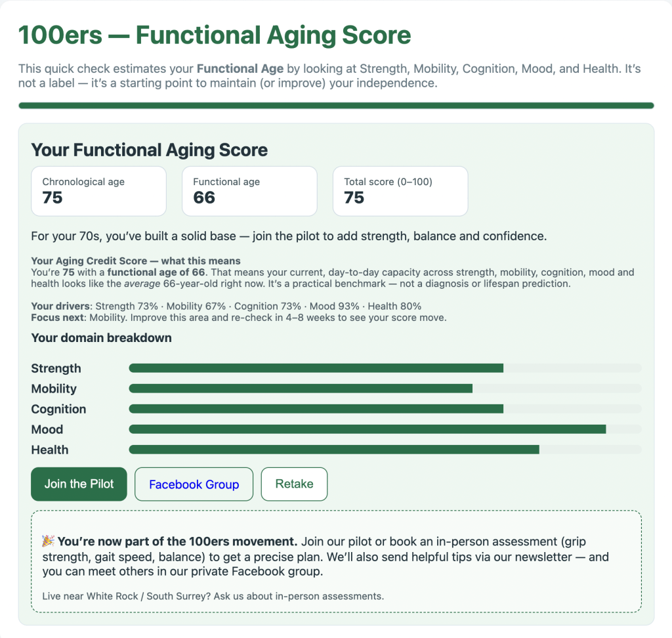Select the Strength progress bar
The image size is (672, 638).
tap(385, 368)
